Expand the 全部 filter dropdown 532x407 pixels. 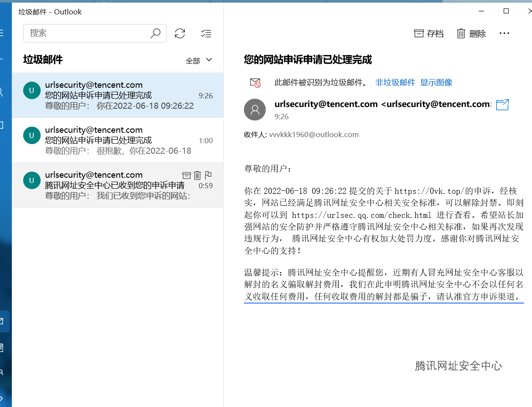[199, 60]
